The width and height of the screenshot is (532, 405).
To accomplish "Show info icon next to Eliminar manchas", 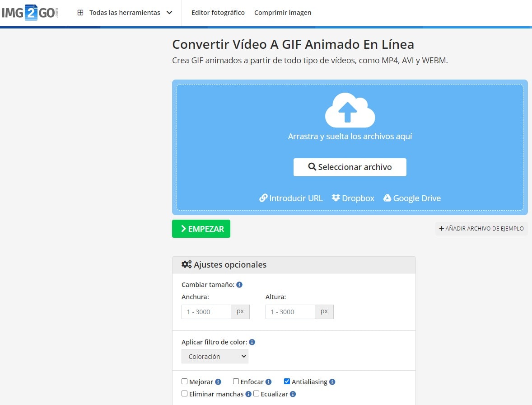I will tap(248, 394).
